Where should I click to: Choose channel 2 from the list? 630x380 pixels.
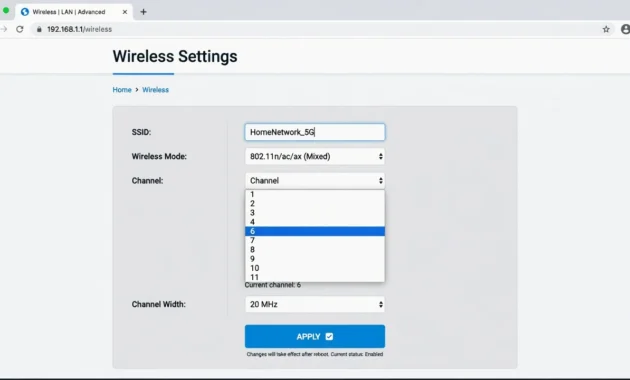315,203
